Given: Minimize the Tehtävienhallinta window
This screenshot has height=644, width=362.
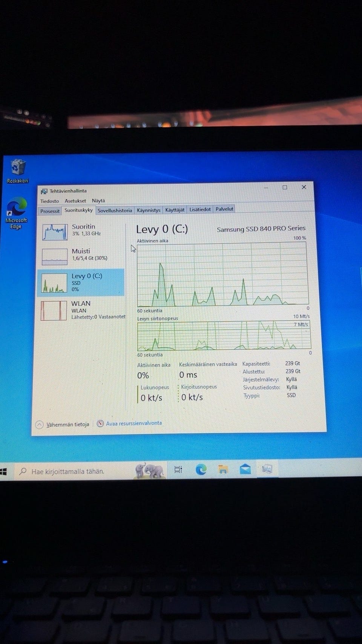Looking at the screenshot, I should (266, 188).
